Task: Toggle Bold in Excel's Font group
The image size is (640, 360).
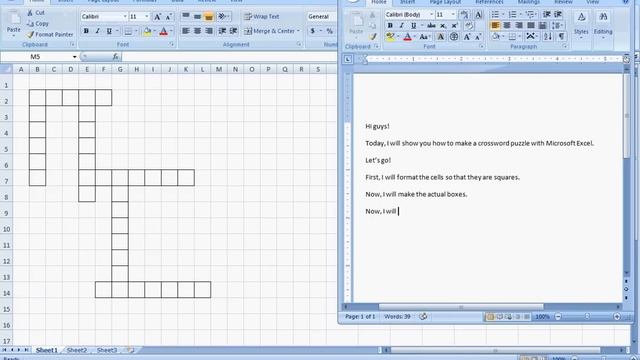Action: [86, 31]
